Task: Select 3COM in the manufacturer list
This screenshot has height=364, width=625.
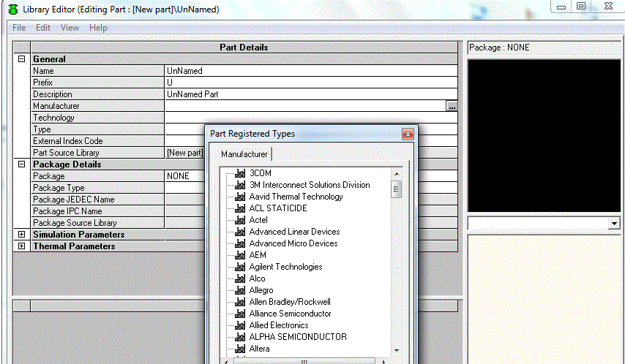Action: (x=261, y=173)
